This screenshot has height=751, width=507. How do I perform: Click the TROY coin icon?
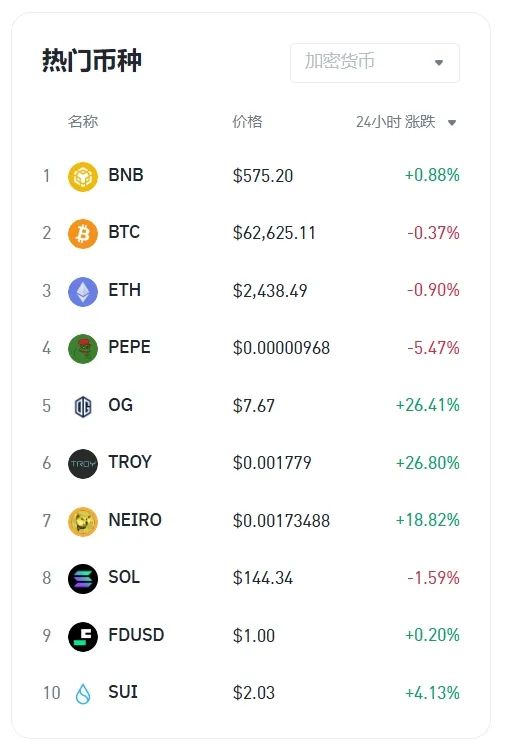[83, 464]
